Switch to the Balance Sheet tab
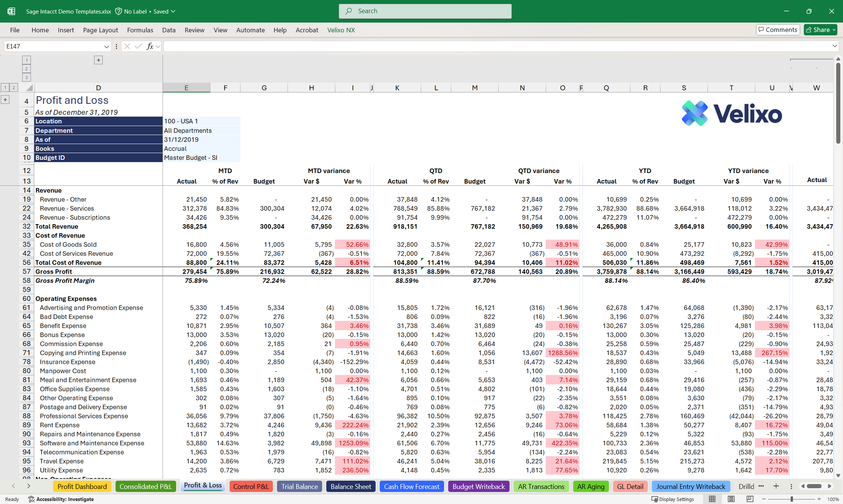 tap(350, 486)
